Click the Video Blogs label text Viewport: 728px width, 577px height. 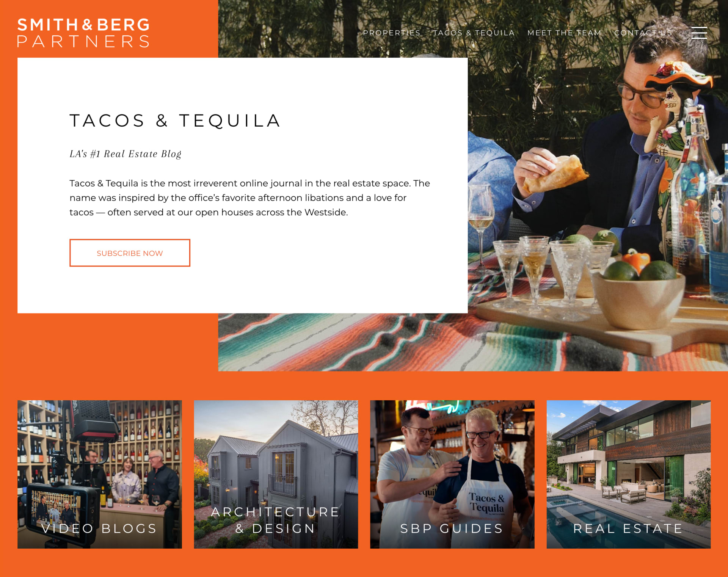(x=99, y=528)
